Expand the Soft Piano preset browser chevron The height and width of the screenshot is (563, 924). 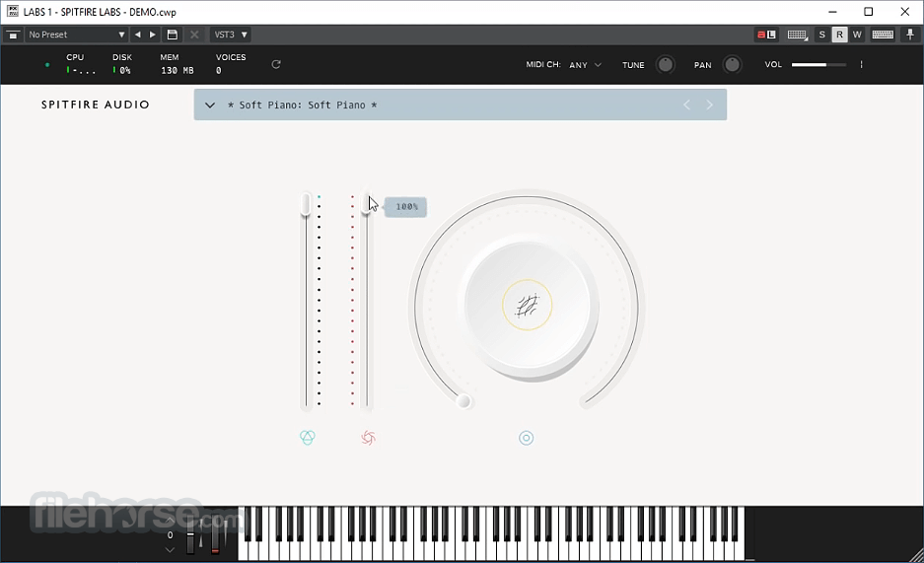[210, 105]
